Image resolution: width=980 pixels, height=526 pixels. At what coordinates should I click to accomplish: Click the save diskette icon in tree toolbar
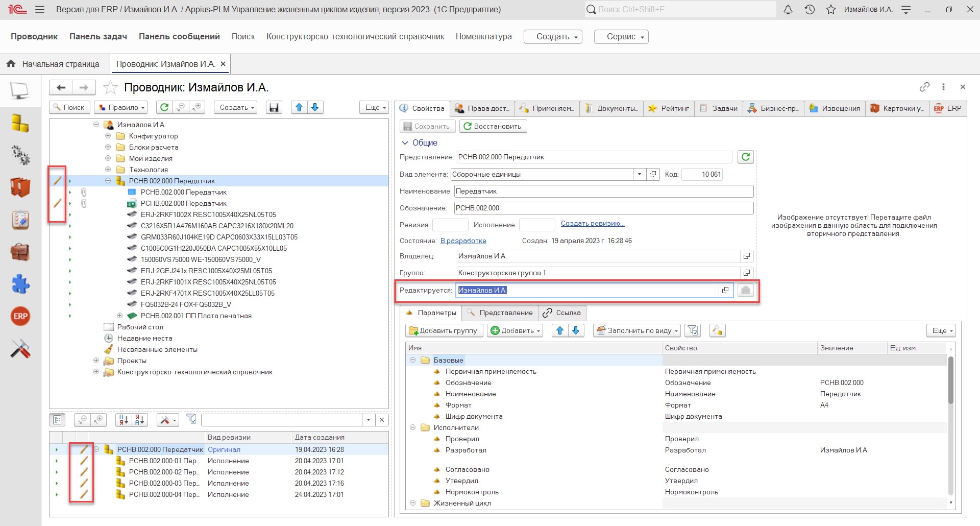click(274, 107)
